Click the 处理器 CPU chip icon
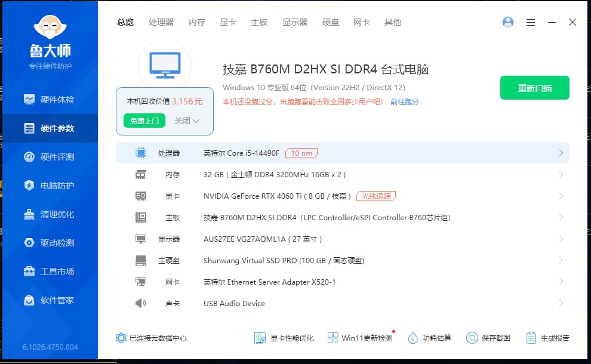This screenshot has width=591, height=364. [x=141, y=153]
